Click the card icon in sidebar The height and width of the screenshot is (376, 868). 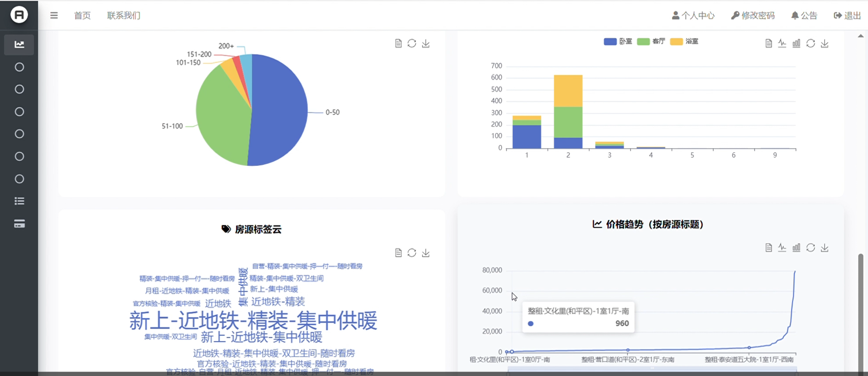click(19, 224)
